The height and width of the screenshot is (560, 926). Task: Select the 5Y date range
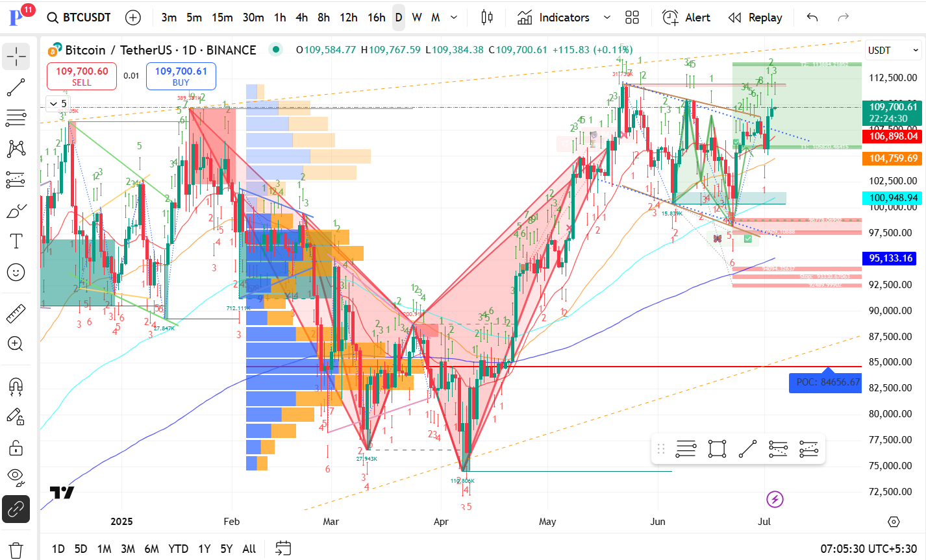click(x=226, y=549)
